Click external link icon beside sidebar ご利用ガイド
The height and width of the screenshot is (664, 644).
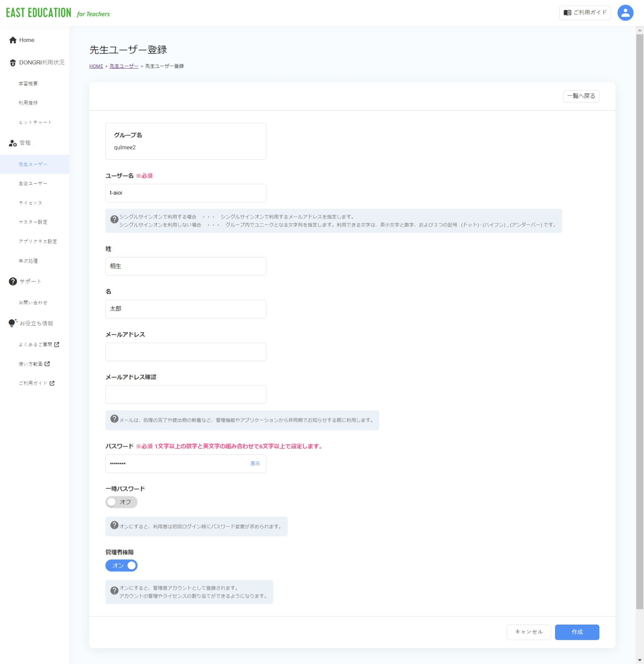tap(52, 383)
